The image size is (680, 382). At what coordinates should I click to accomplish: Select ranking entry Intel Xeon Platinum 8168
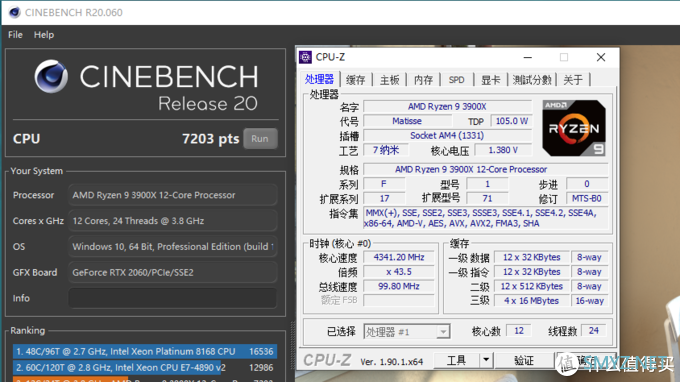click(x=145, y=351)
